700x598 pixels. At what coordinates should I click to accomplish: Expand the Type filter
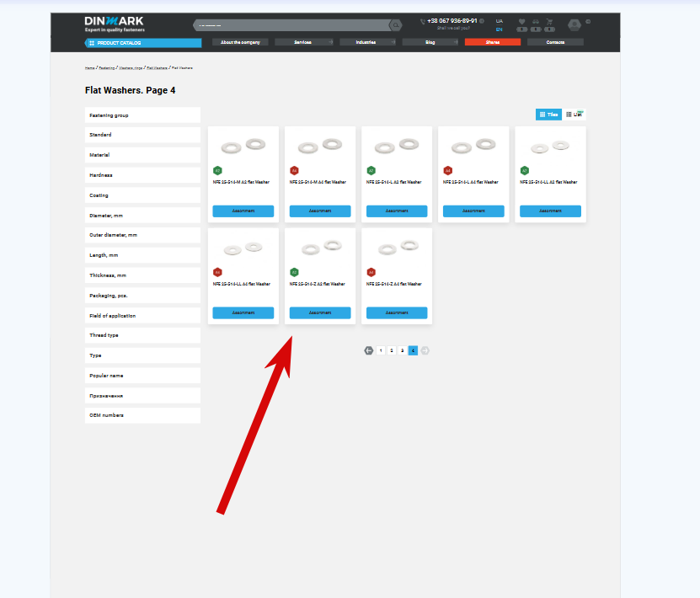coord(142,355)
